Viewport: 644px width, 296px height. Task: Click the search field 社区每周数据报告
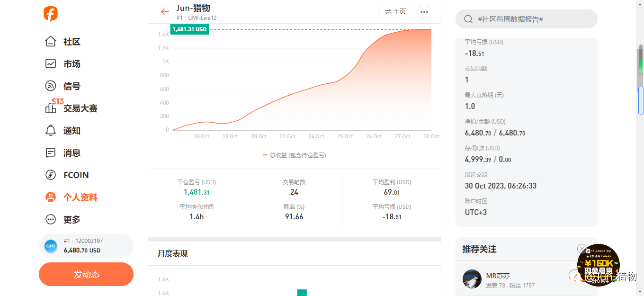tap(527, 19)
